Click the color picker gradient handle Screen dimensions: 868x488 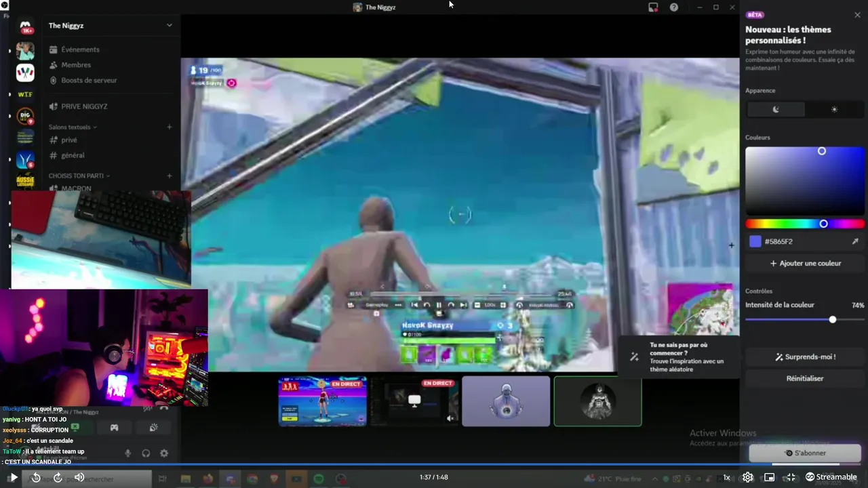(x=821, y=151)
